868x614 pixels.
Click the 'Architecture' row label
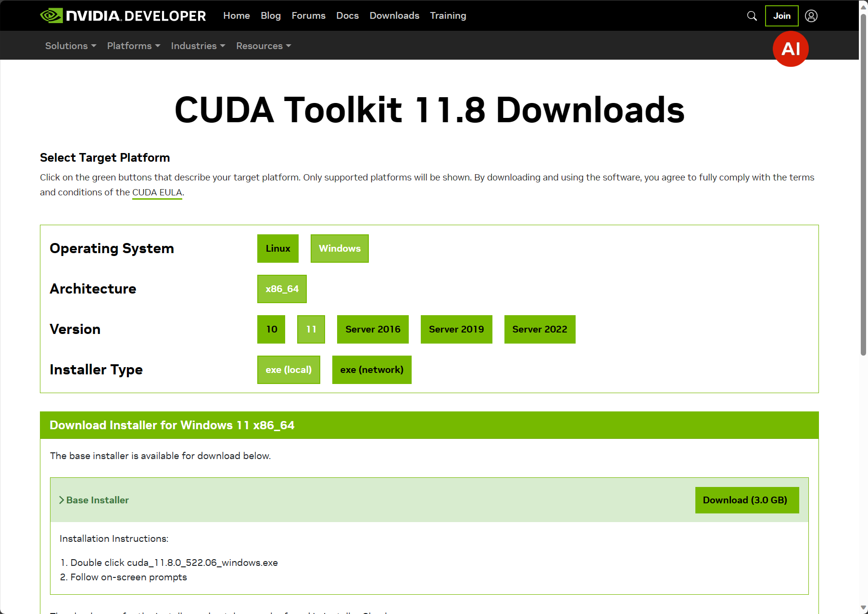(93, 289)
